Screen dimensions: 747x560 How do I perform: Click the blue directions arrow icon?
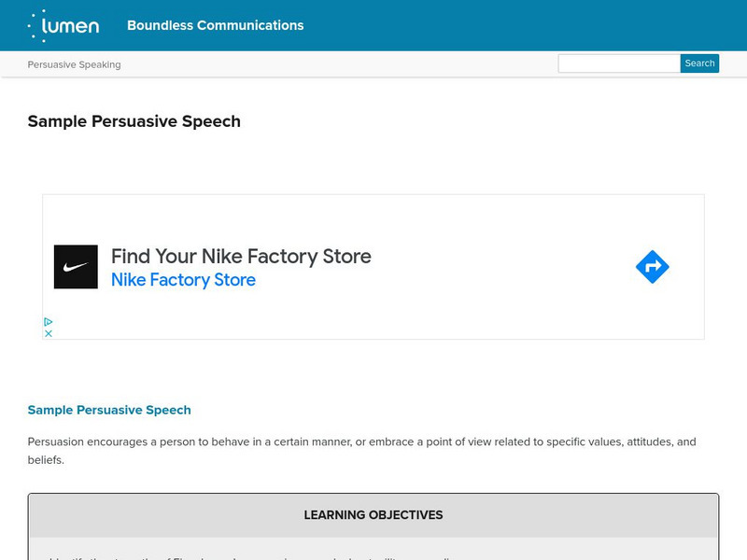pyautogui.click(x=652, y=267)
